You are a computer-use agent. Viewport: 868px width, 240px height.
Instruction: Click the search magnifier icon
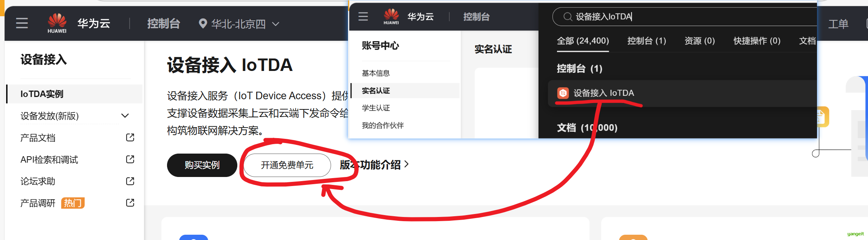[568, 17]
